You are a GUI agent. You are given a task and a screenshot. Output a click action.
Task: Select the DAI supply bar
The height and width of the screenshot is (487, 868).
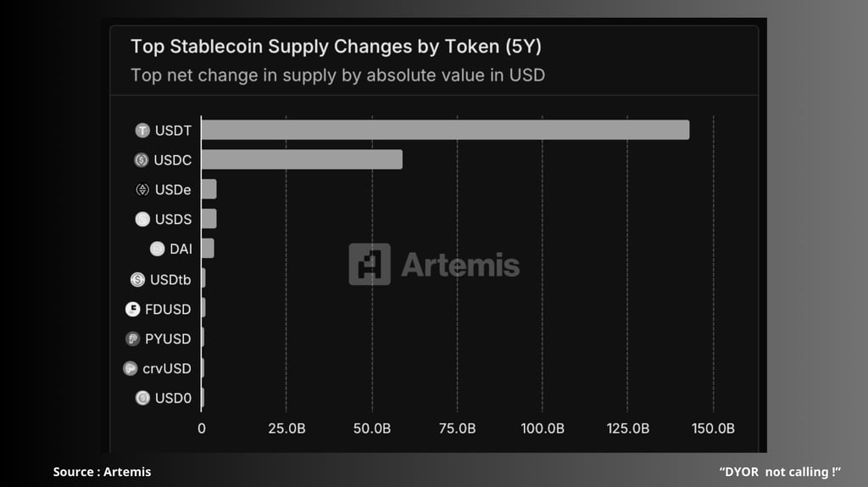coord(208,249)
